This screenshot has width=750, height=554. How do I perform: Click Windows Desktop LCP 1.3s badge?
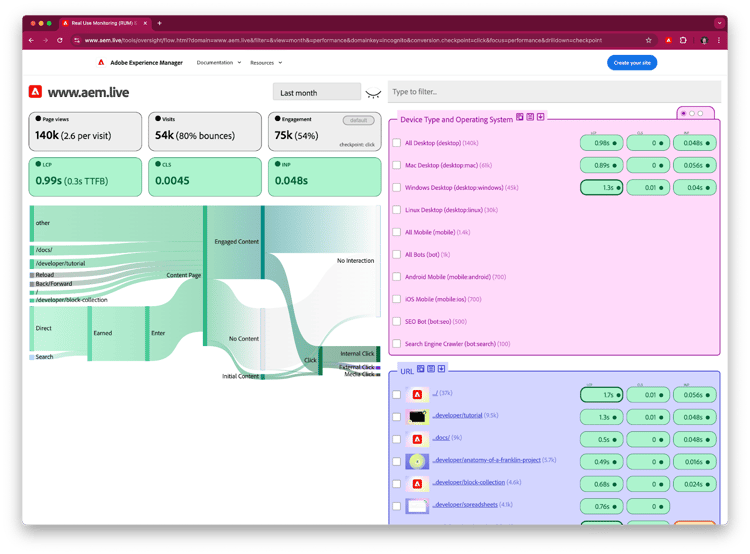pyautogui.click(x=601, y=188)
